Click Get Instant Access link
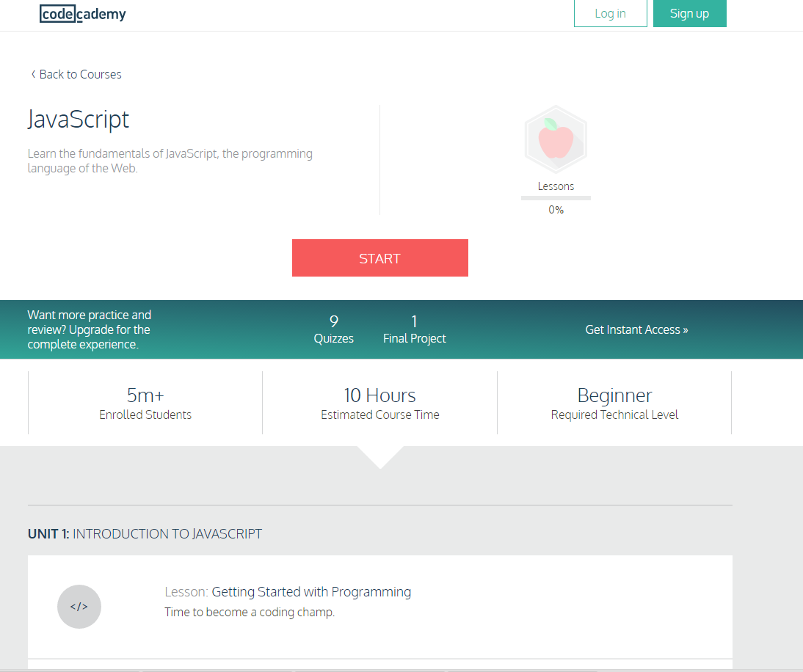803x672 pixels. pos(636,329)
